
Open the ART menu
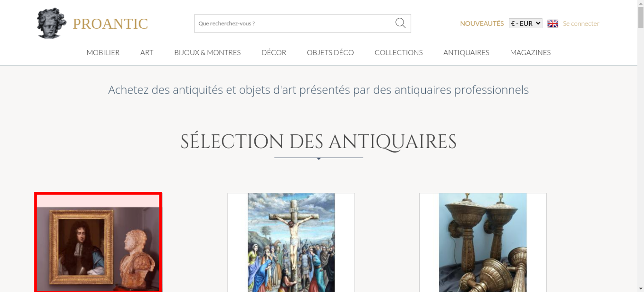tap(147, 52)
